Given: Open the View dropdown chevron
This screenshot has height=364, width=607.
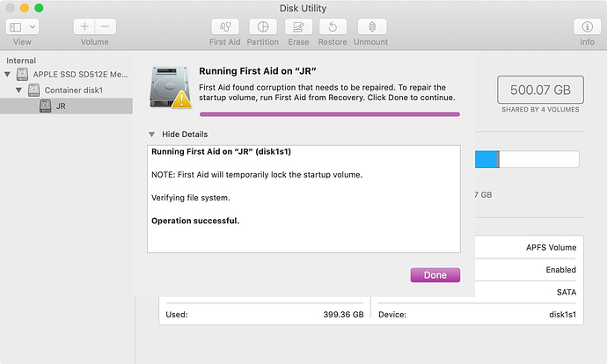Looking at the screenshot, I should tap(33, 26).
